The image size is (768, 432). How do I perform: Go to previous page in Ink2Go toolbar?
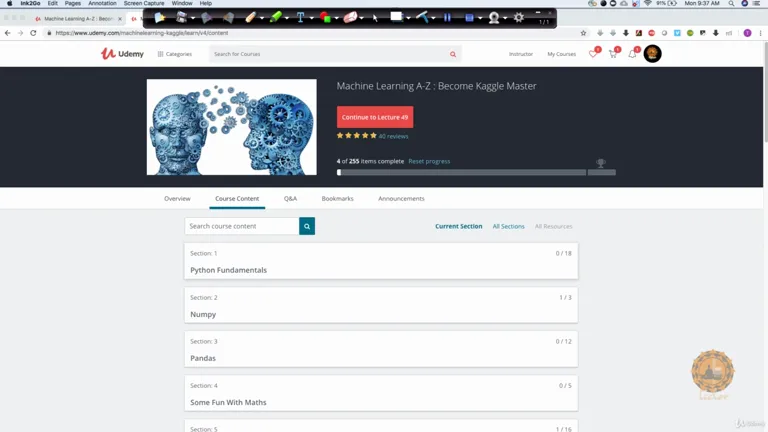(x=206, y=18)
